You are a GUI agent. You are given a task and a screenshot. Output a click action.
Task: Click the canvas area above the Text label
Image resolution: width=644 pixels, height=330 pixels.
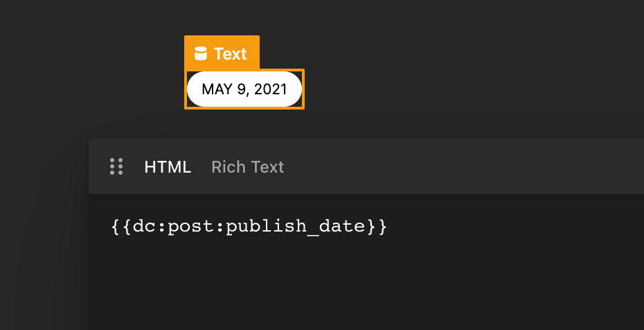point(222,17)
